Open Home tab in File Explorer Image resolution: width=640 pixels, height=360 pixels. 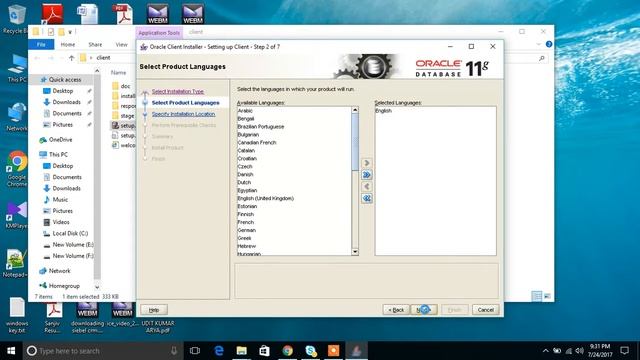[x=68, y=44]
